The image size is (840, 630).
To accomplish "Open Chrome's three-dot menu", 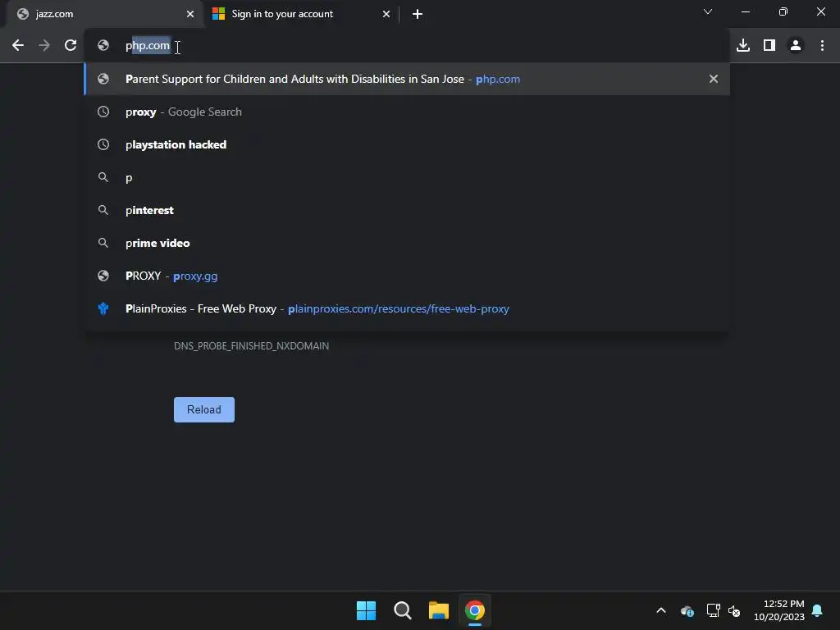I will tap(822, 46).
